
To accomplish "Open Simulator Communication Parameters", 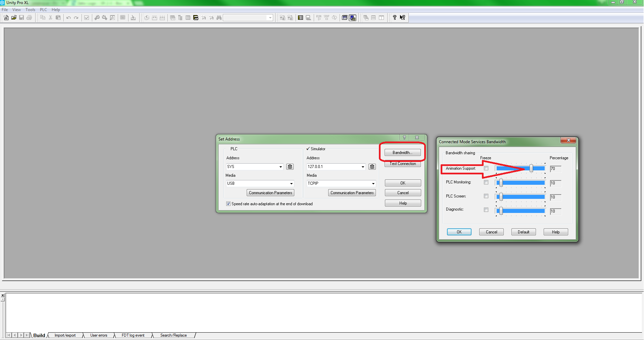I will pos(352,193).
